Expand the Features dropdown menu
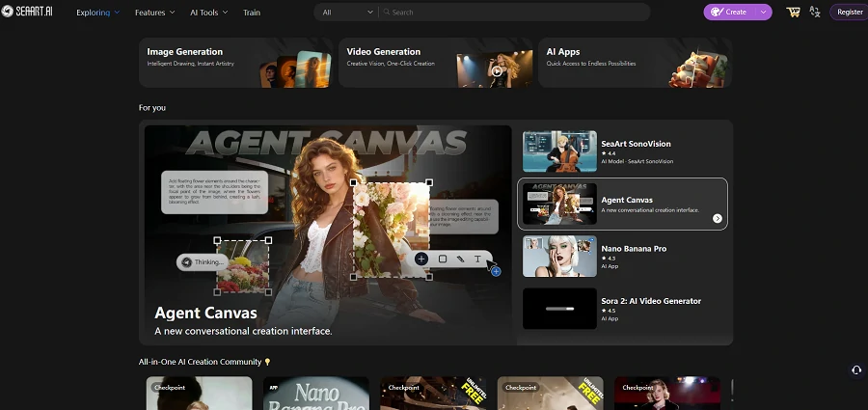The image size is (868, 410). click(x=154, y=13)
